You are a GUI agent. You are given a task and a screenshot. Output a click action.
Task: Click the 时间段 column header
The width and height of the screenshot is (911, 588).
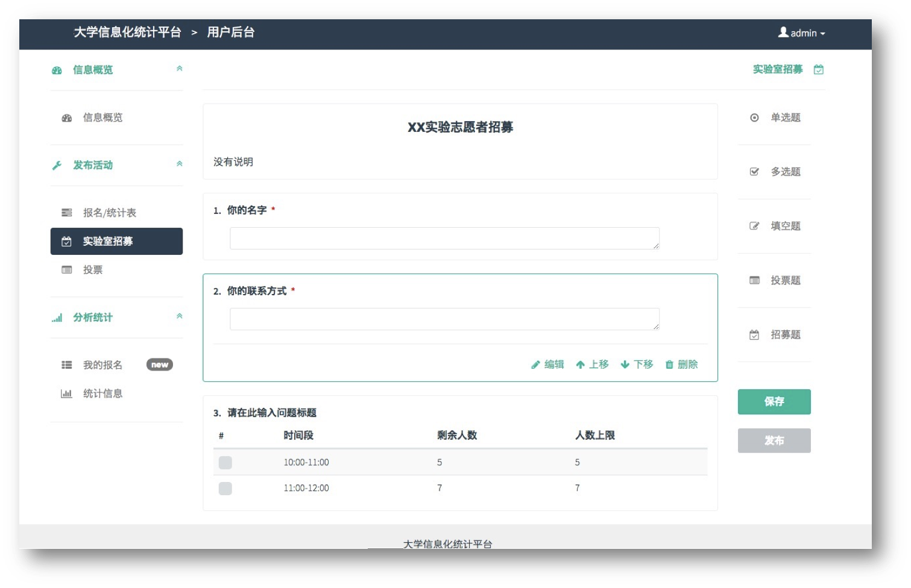(x=298, y=436)
